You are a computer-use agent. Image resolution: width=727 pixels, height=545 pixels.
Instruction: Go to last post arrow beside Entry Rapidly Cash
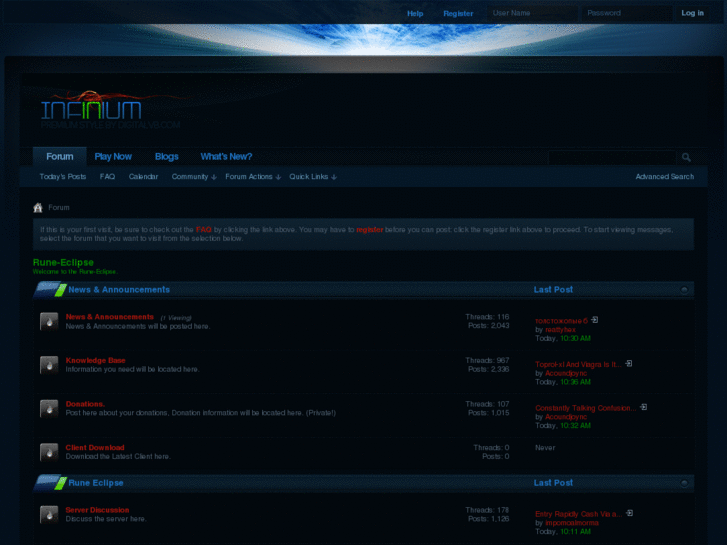pos(630,513)
